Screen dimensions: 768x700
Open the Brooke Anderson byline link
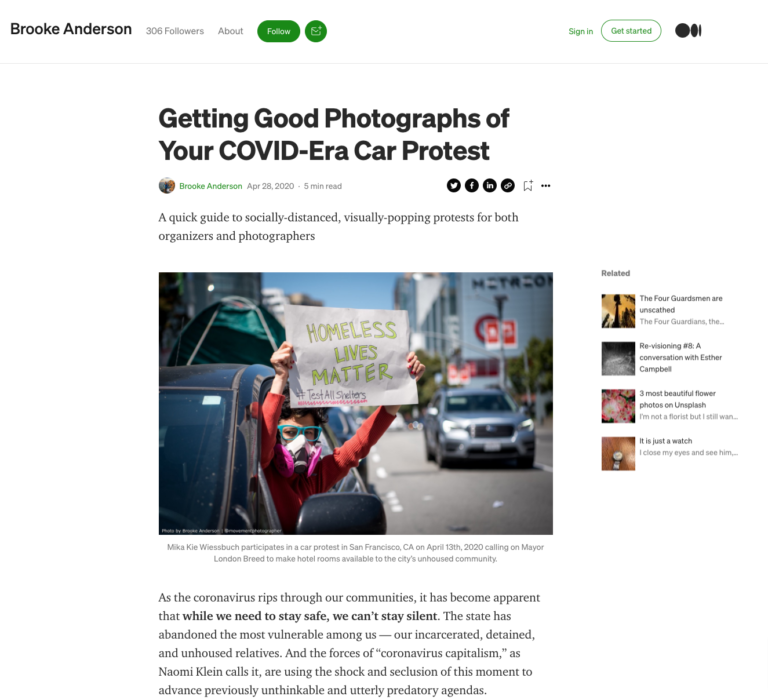click(211, 186)
